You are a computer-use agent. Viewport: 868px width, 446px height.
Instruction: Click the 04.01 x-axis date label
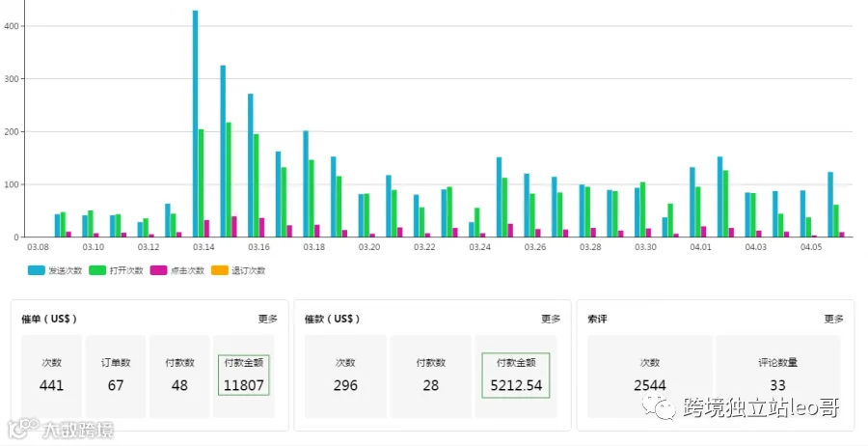point(700,247)
